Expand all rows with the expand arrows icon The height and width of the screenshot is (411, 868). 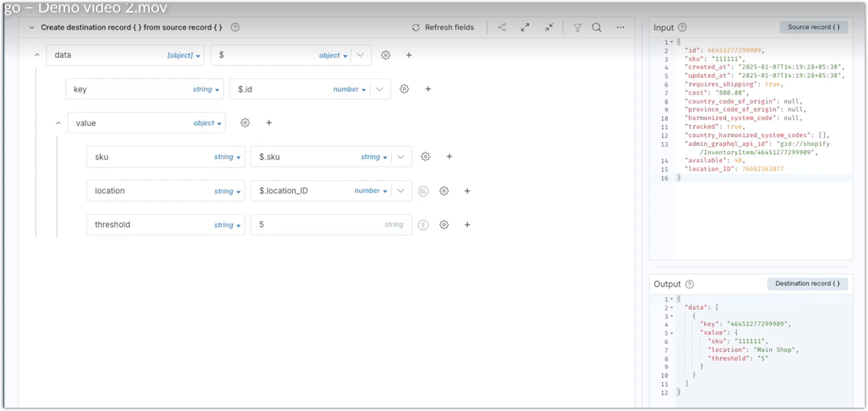pos(525,27)
